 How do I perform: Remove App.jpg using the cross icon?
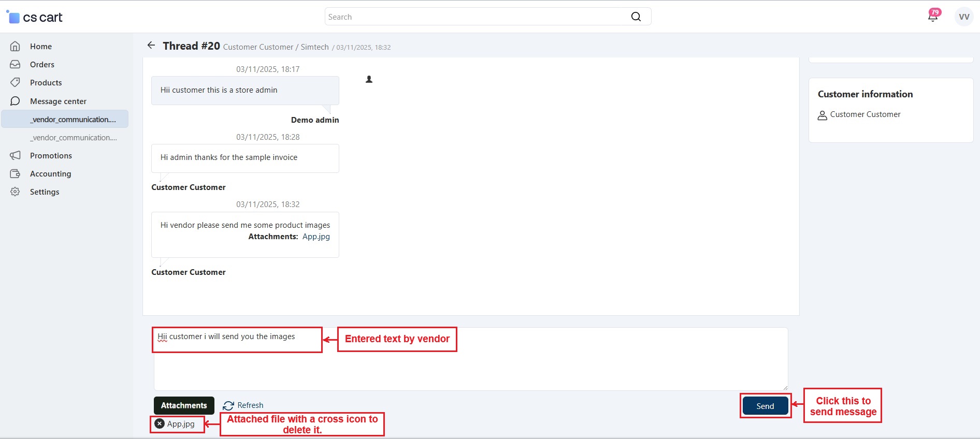[x=160, y=424]
